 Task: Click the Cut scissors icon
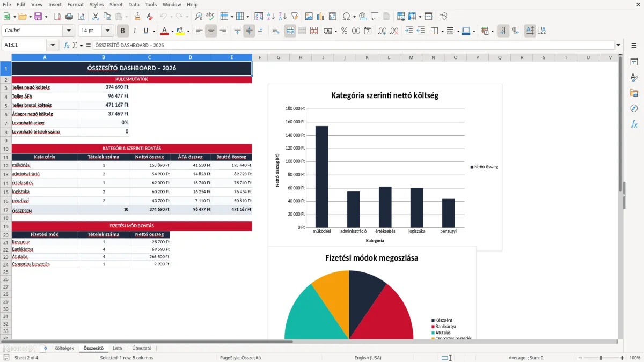[95, 17]
